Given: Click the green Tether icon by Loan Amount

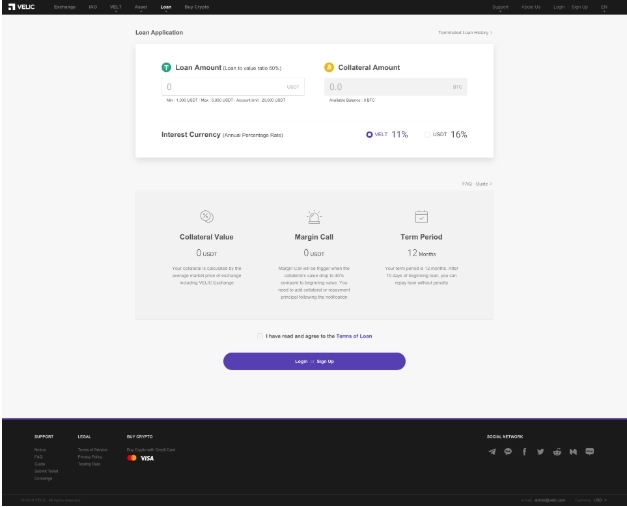Looking at the screenshot, I should [166, 68].
